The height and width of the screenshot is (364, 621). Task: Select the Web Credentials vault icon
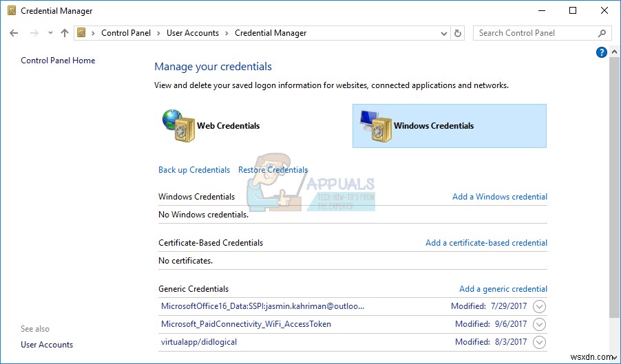tap(178, 126)
